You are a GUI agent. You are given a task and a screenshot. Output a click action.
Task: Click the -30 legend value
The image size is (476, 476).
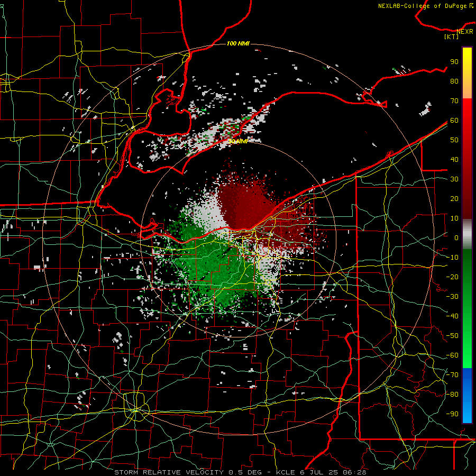click(452, 297)
